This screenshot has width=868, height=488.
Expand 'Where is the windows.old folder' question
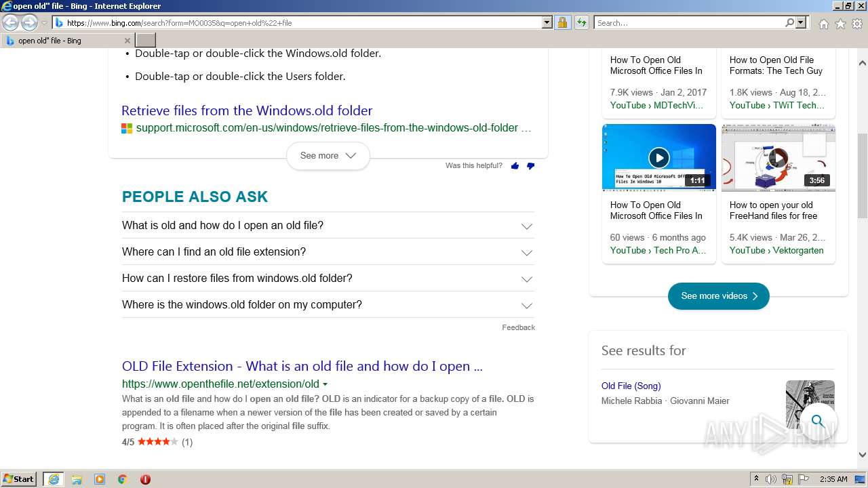point(328,305)
